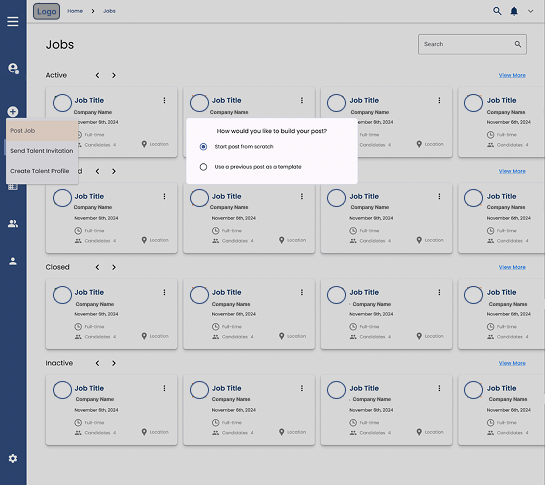The image size is (545, 485).
Task: Click Full-time clock icon on first Inactive card
Action: click(x=78, y=423)
